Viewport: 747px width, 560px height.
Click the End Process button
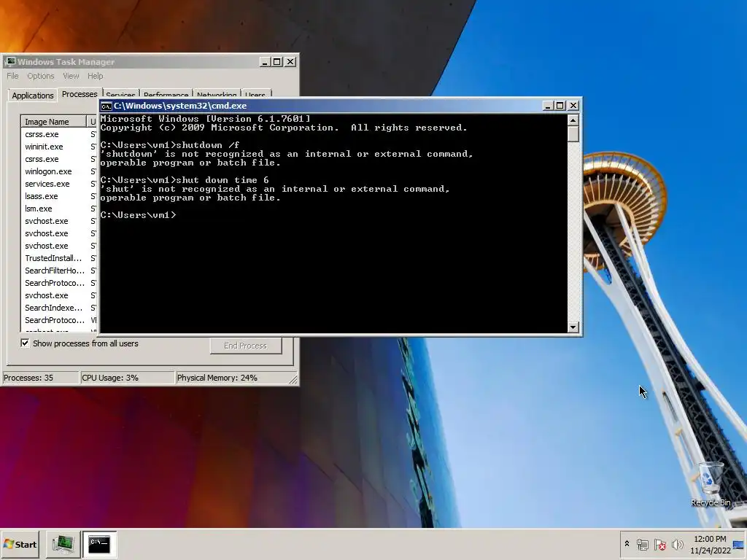point(246,346)
